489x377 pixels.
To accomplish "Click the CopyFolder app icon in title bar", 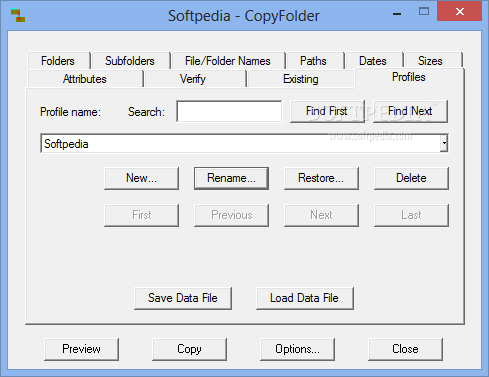I will pyautogui.click(x=18, y=16).
